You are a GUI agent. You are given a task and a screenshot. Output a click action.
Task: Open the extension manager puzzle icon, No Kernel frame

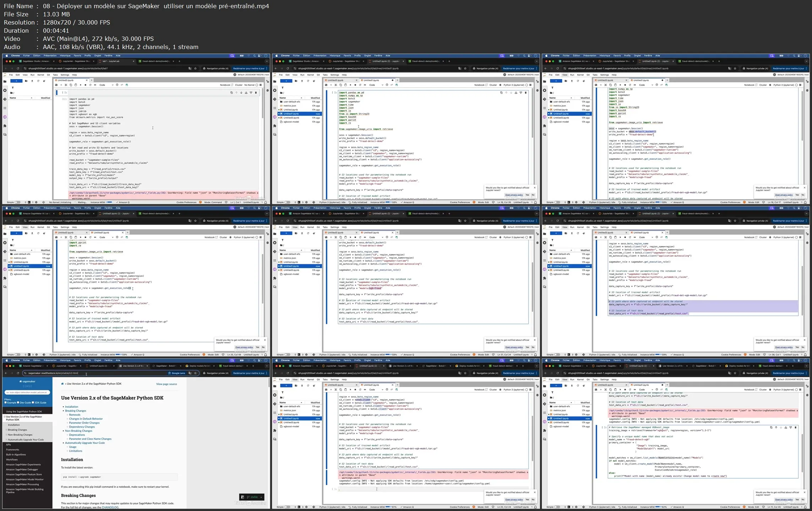coord(5,126)
